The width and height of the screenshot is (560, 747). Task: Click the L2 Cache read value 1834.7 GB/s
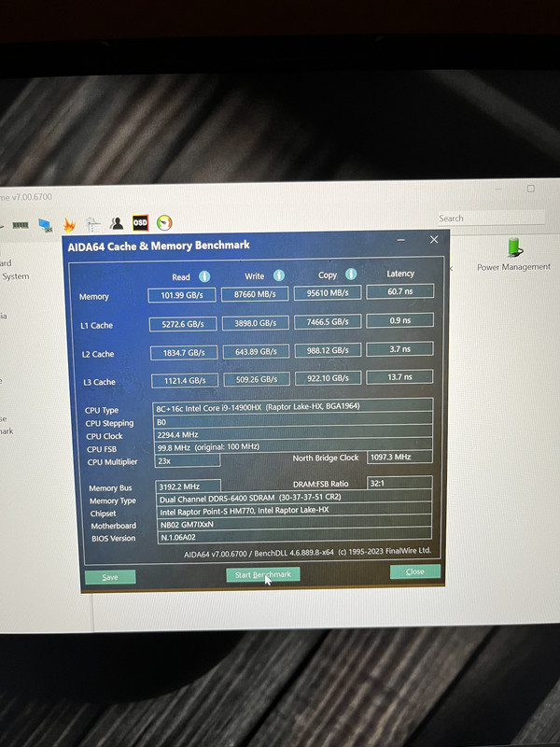click(184, 353)
